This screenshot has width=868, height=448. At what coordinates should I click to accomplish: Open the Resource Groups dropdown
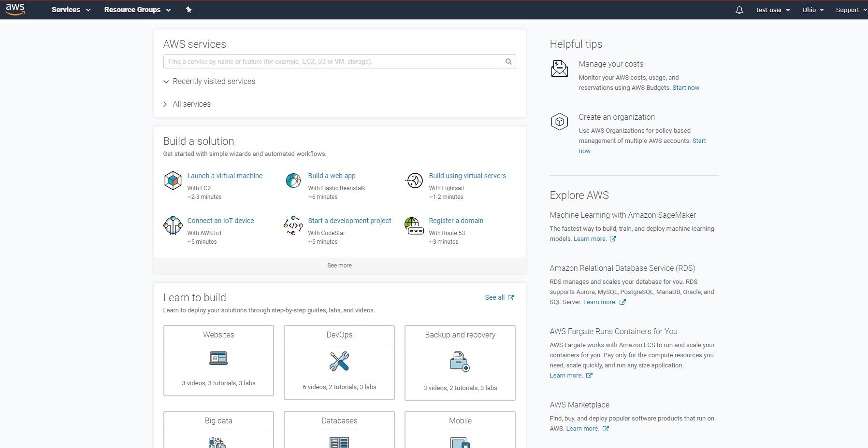coord(137,10)
